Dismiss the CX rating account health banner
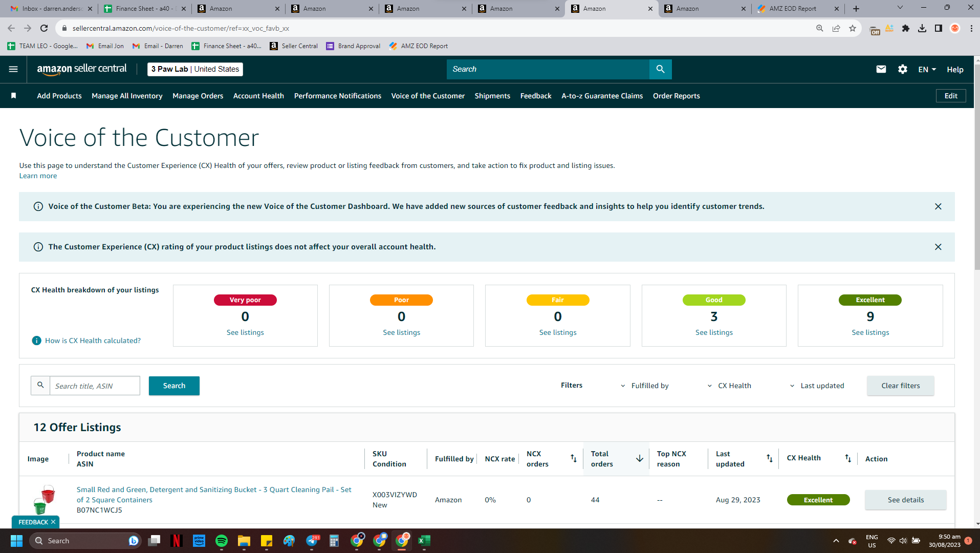980x553 pixels. pos(938,247)
